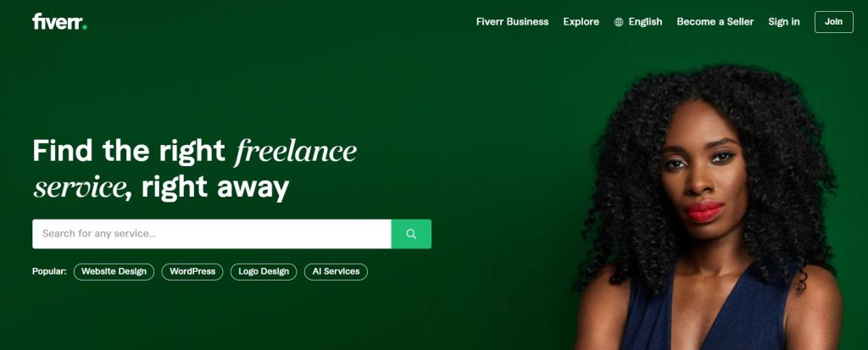Click the italic word 'service' in headline
The width and height of the screenshot is (868, 350).
pyautogui.click(x=79, y=187)
